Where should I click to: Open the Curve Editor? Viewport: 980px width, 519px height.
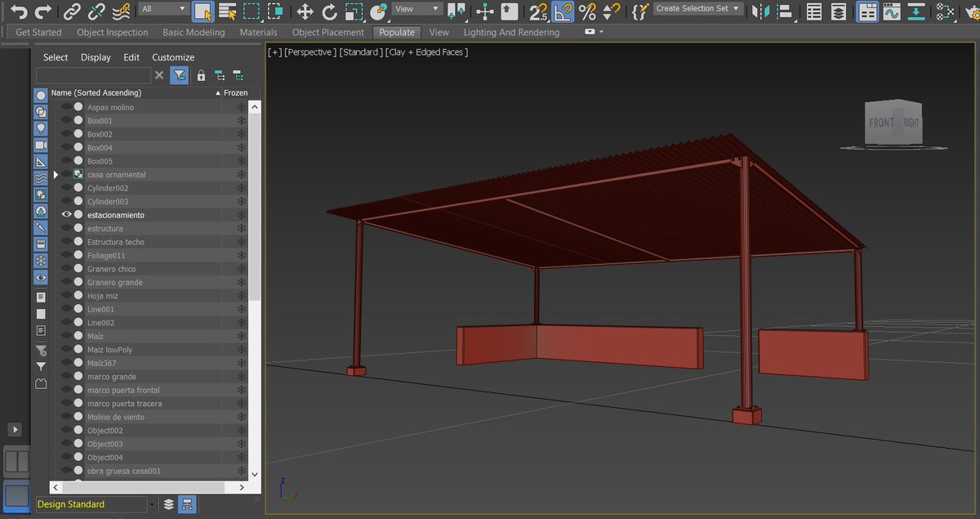(891, 11)
